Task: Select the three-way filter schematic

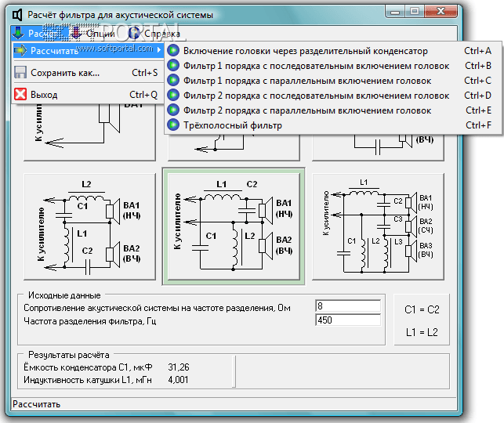Action: coord(378,226)
